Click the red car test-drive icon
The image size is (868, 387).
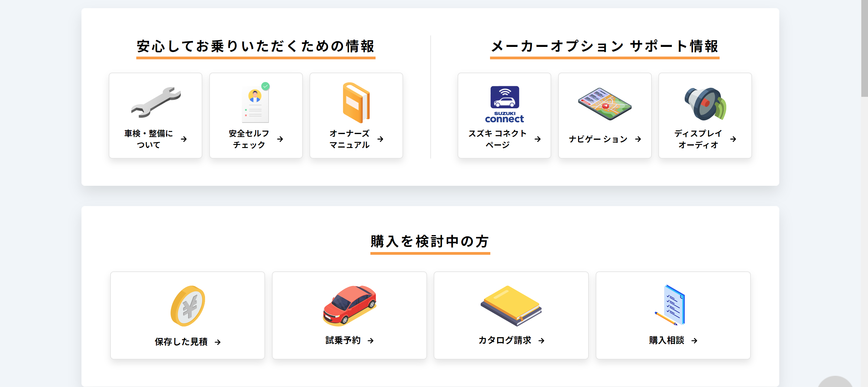[350, 306]
